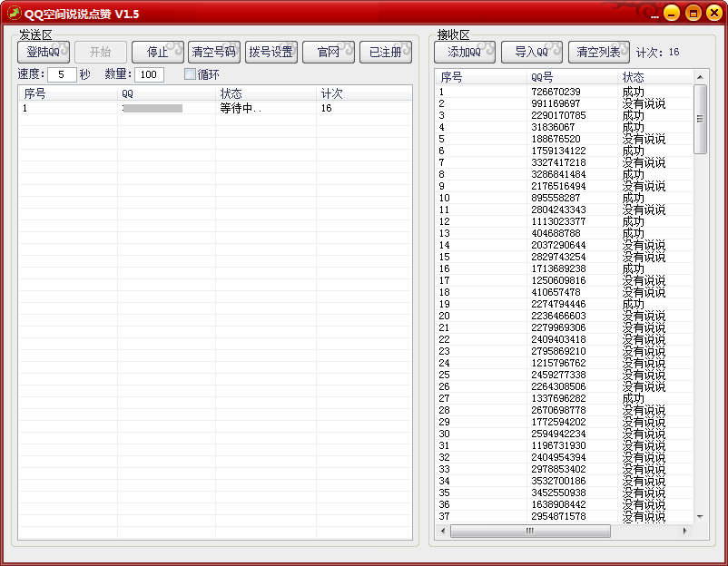The width and height of the screenshot is (728, 566).
Task: Click count value 16 in send list
Action: (x=327, y=108)
